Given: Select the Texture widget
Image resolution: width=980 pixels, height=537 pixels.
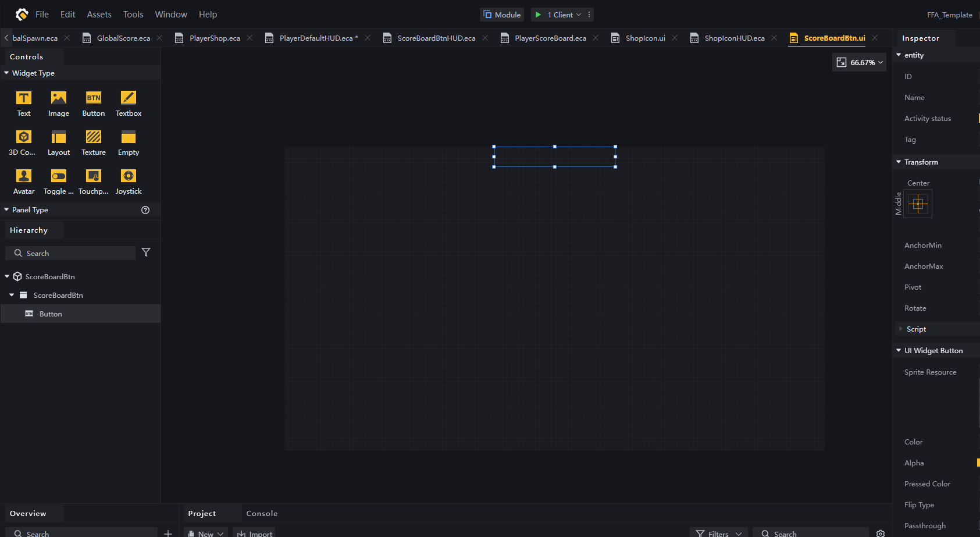Looking at the screenshot, I should [94, 143].
